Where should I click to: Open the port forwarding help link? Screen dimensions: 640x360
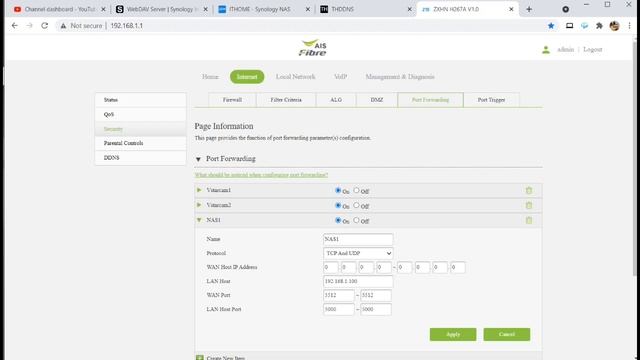point(261,175)
